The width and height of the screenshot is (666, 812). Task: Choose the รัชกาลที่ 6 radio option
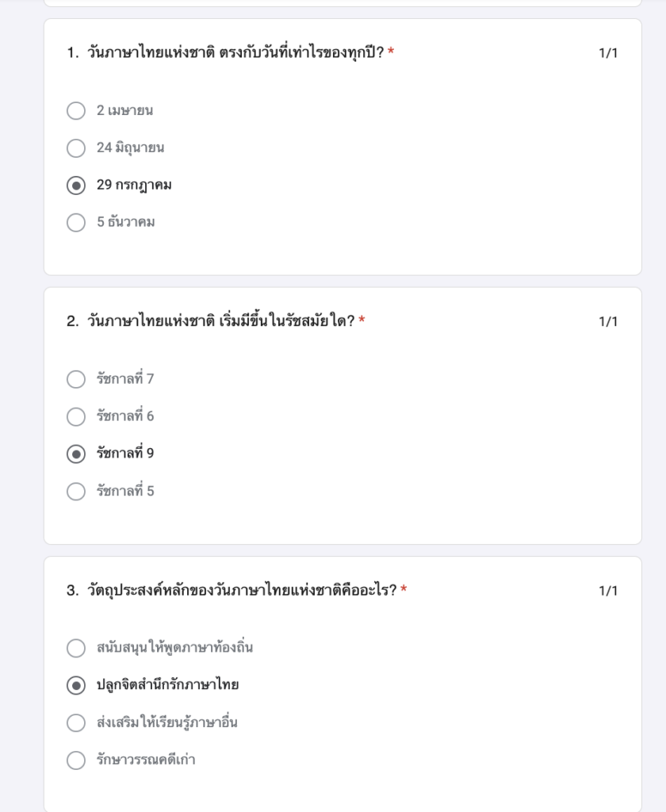tap(76, 416)
